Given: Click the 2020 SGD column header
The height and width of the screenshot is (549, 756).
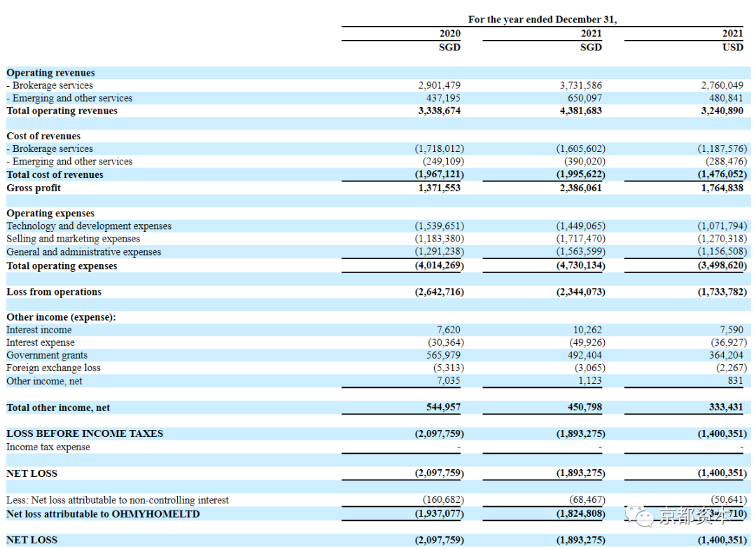Looking at the screenshot, I should point(449,40).
